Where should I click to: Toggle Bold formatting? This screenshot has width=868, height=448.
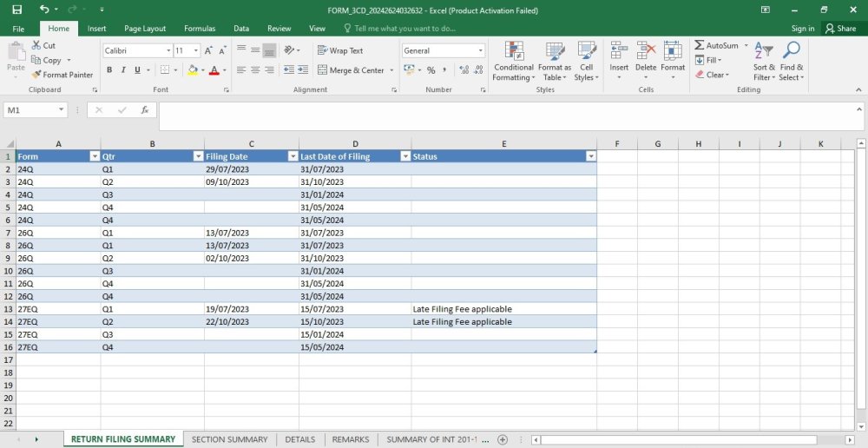click(109, 70)
